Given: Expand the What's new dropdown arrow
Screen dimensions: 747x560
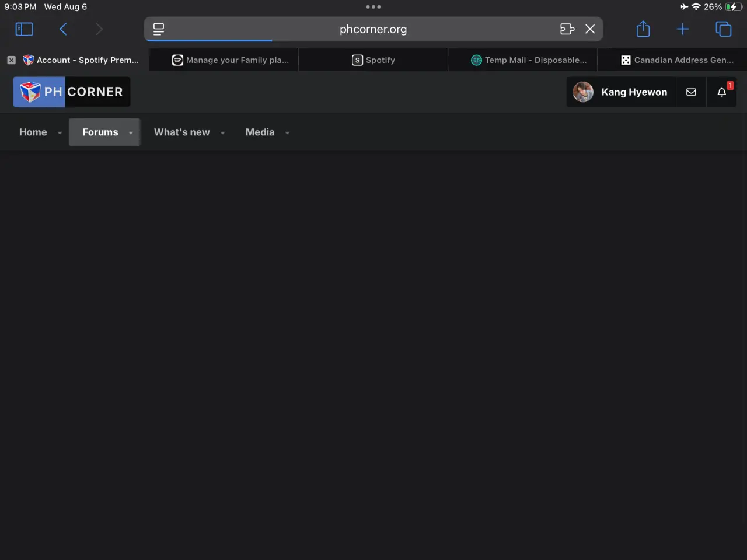Looking at the screenshot, I should point(222,133).
